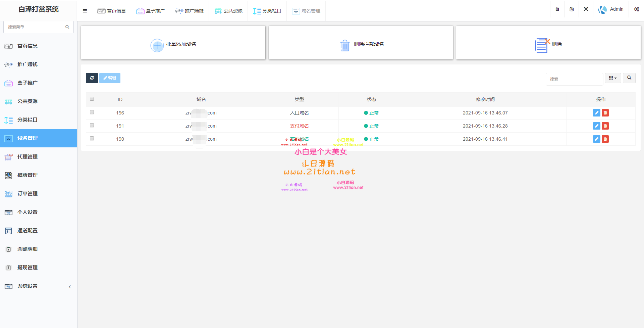Viewport: 644px width, 328px height.
Task: Open the column display dropdown grid button
Action: 613,78
